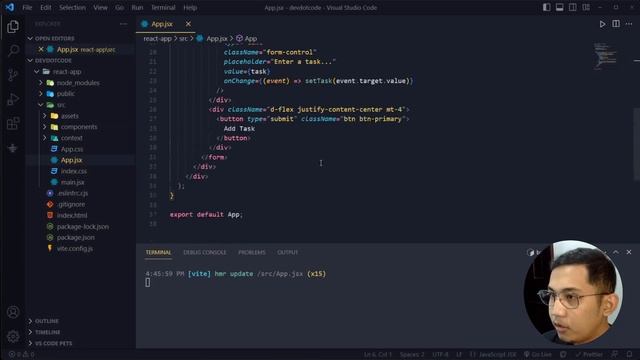Screen dimensions: 640x360
Task: Close the terminal panel
Action: click(629, 252)
